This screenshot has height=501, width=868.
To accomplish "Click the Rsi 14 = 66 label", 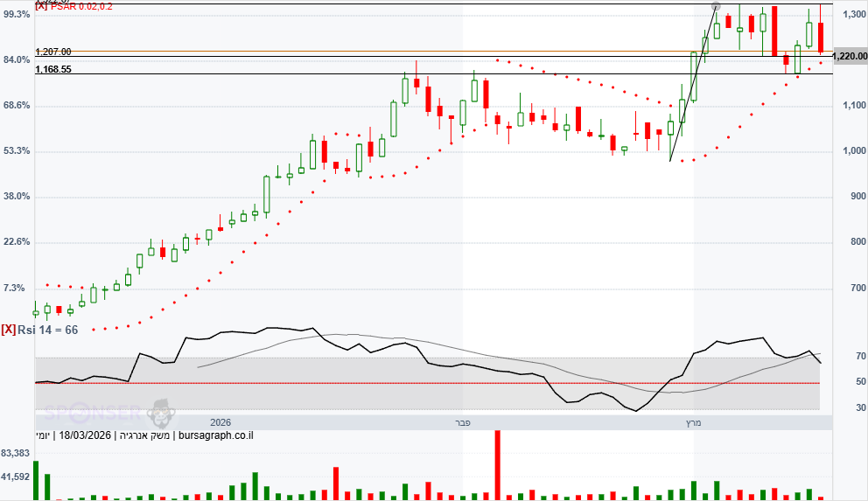I will 52,330.
